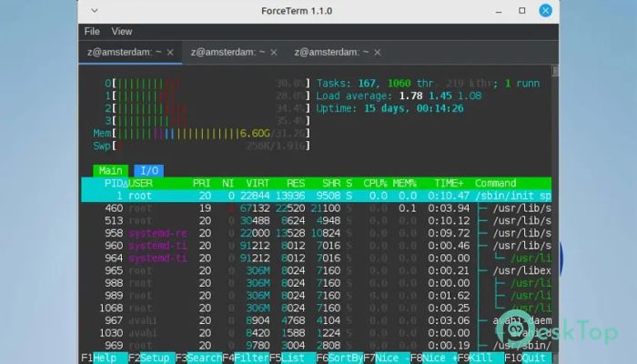Sort by the USER column header
The width and height of the screenshot is (637, 364).
[x=140, y=183]
